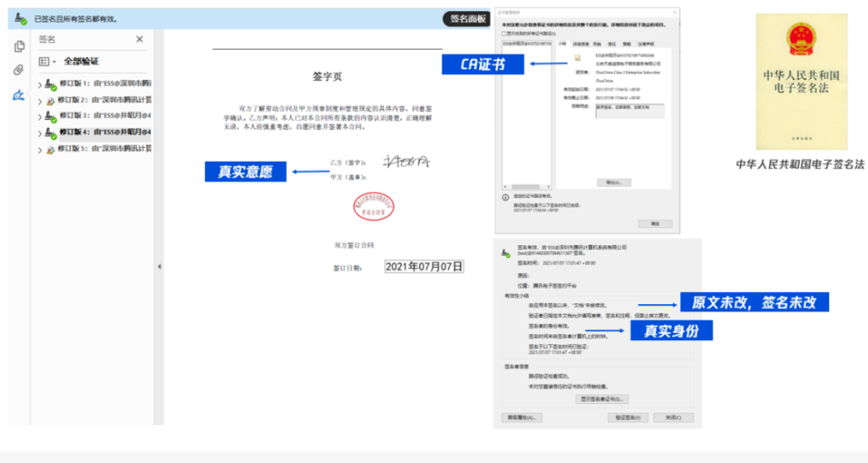Image resolution: width=868 pixels, height=463 pixels.
Task: Toggle the show all certification paths checkbox
Action: click(504, 33)
